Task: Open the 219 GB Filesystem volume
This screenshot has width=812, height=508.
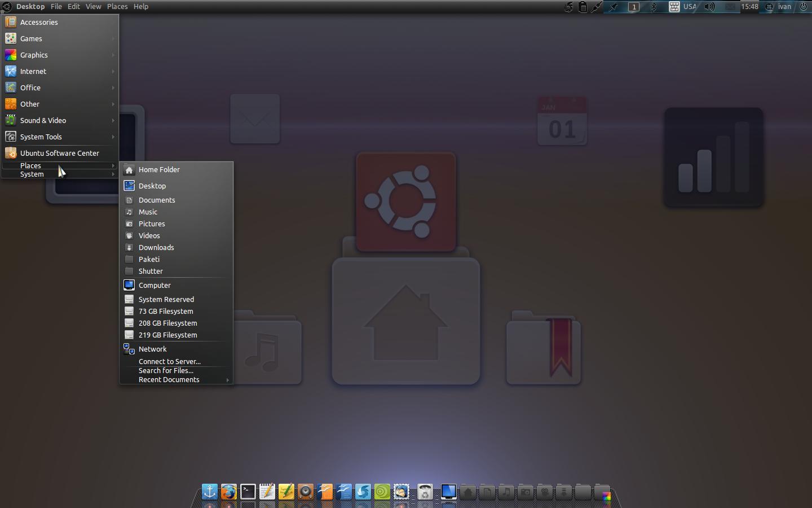Action: pos(176,335)
